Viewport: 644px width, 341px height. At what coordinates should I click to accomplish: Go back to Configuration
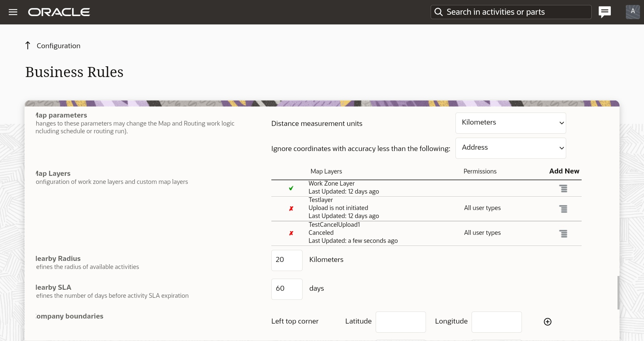click(x=58, y=46)
